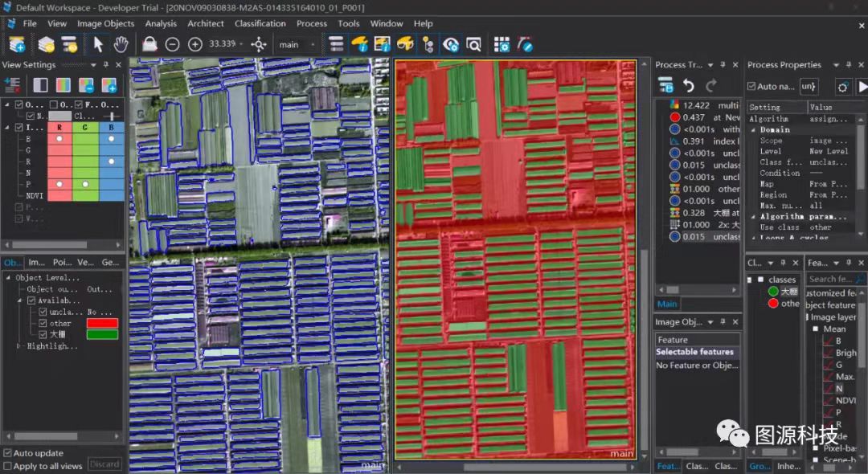Activate the hand pan tool

(121, 44)
